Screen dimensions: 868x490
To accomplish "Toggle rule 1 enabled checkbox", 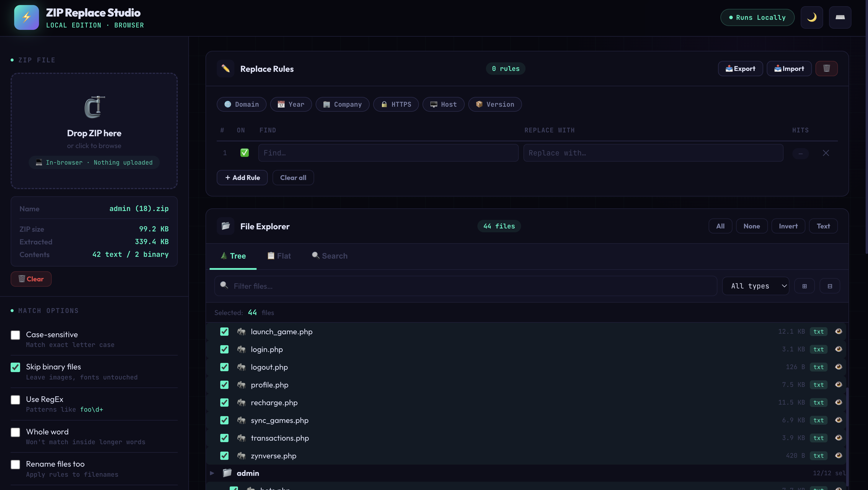I will (244, 153).
